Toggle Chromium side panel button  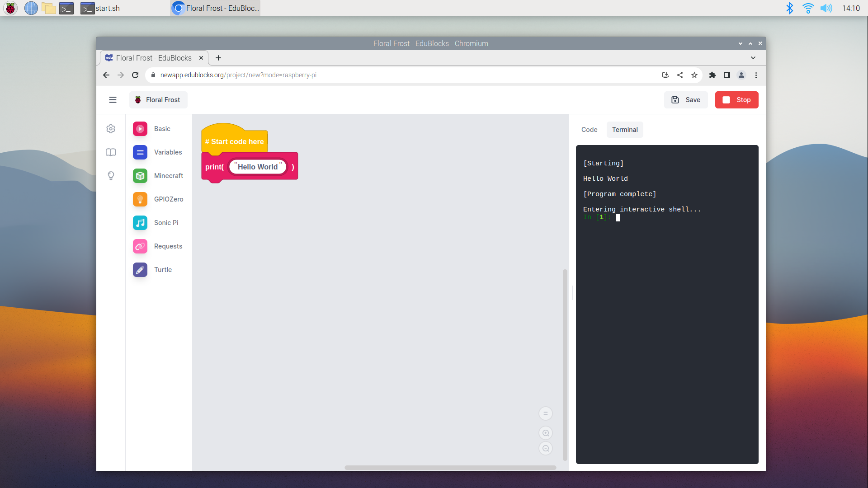726,75
